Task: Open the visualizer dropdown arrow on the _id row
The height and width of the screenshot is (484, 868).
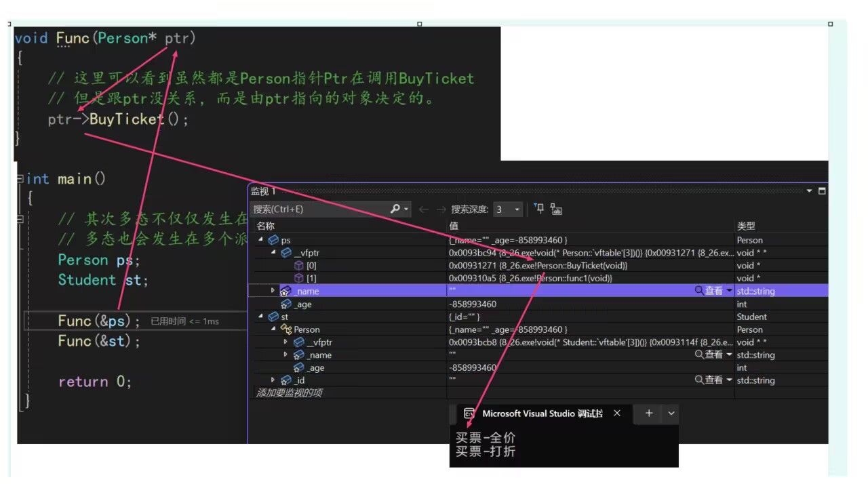Action: click(729, 380)
